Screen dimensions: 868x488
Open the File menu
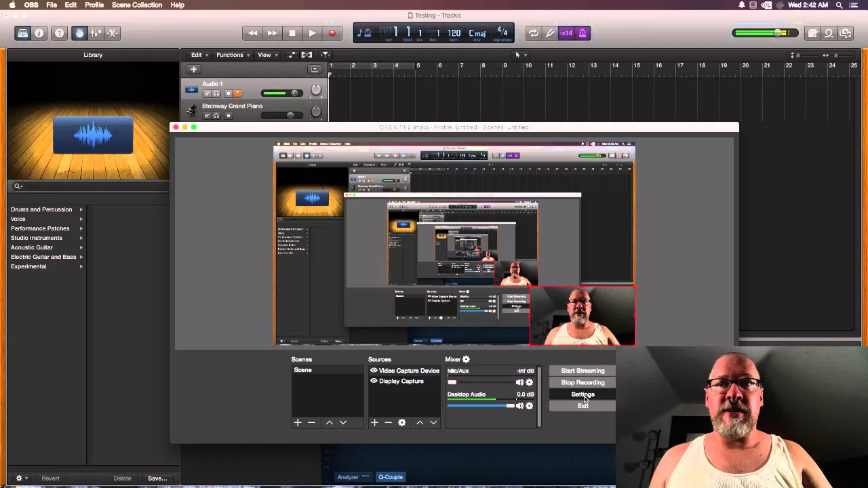(52, 5)
